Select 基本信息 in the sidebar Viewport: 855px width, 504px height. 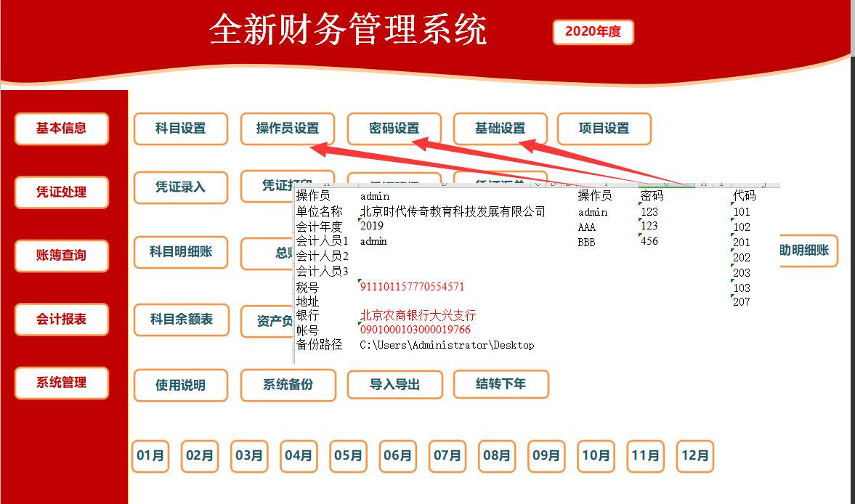(61, 129)
